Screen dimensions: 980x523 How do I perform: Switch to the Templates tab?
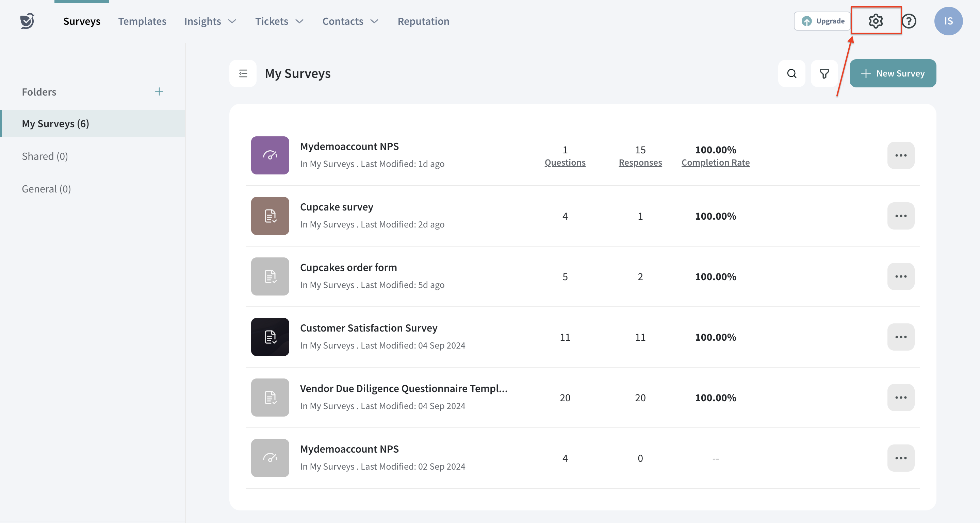click(x=142, y=21)
